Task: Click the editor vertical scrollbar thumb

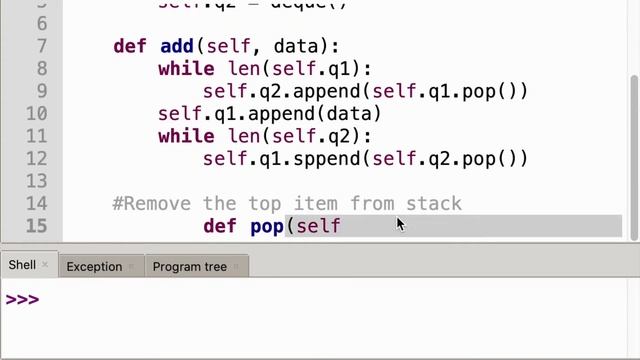Action: 633,158
